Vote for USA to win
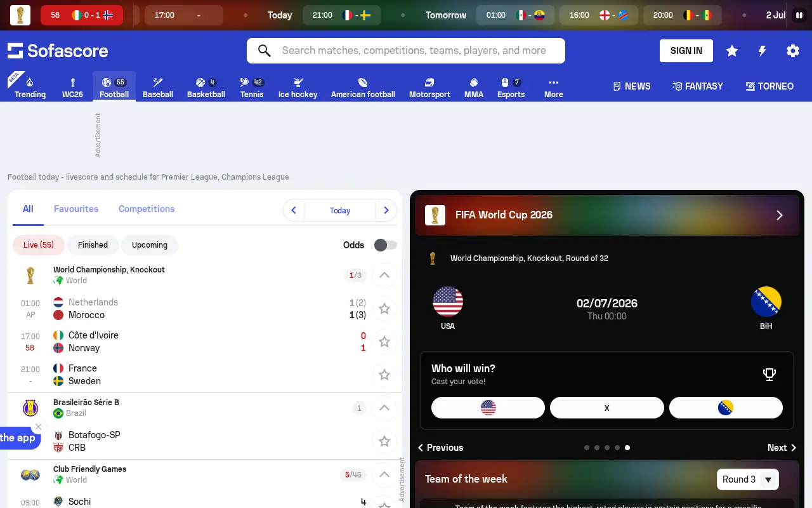The width and height of the screenshot is (812, 508). click(x=488, y=408)
